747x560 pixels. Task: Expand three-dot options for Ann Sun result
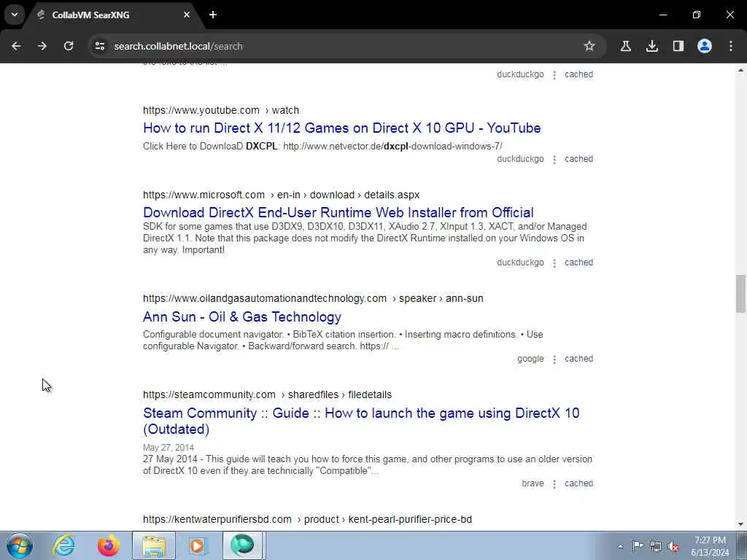[x=554, y=359]
